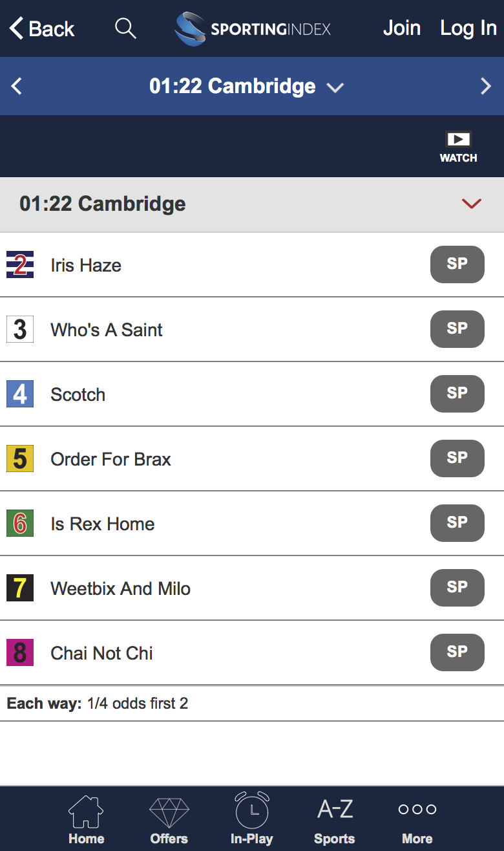Open the Offers diamond icon
Viewport: 504px width, 851px height.
click(x=169, y=819)
